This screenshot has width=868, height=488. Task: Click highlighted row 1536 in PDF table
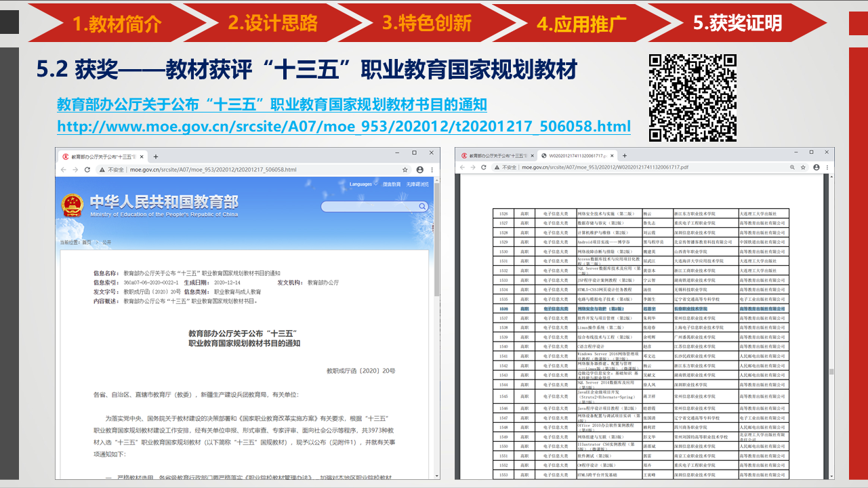(x=641, y=308)
